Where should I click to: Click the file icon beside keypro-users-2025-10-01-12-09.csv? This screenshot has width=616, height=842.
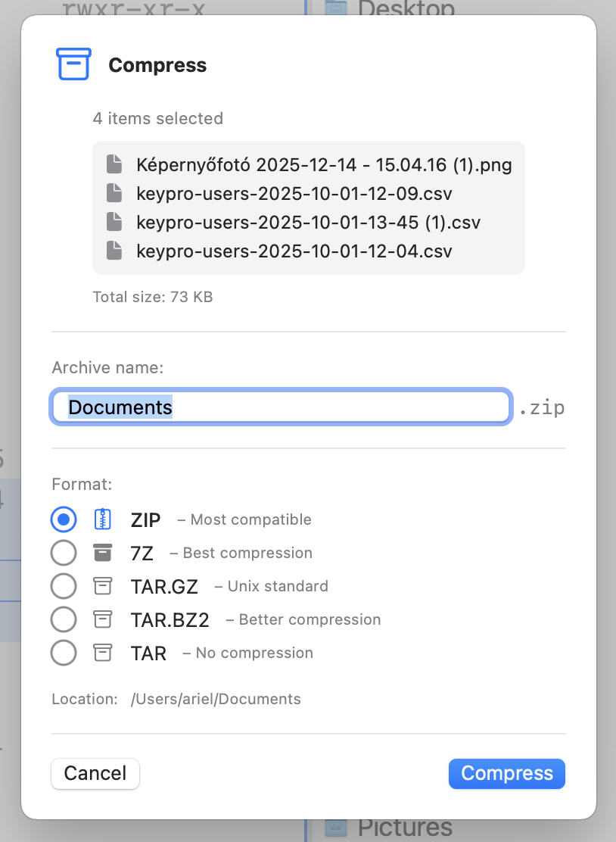pyautogui.click(x=114, y=193)
